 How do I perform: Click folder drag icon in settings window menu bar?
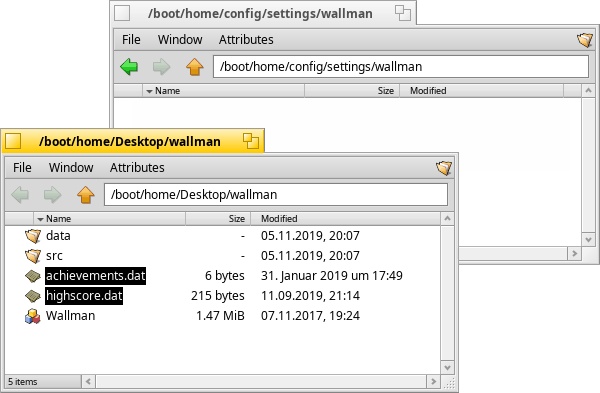point(585,40)
